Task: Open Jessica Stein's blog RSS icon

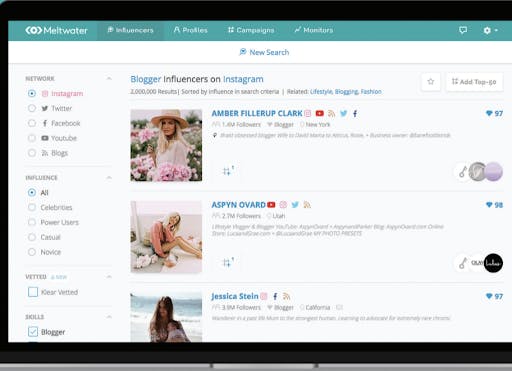Action: [286, 296]
